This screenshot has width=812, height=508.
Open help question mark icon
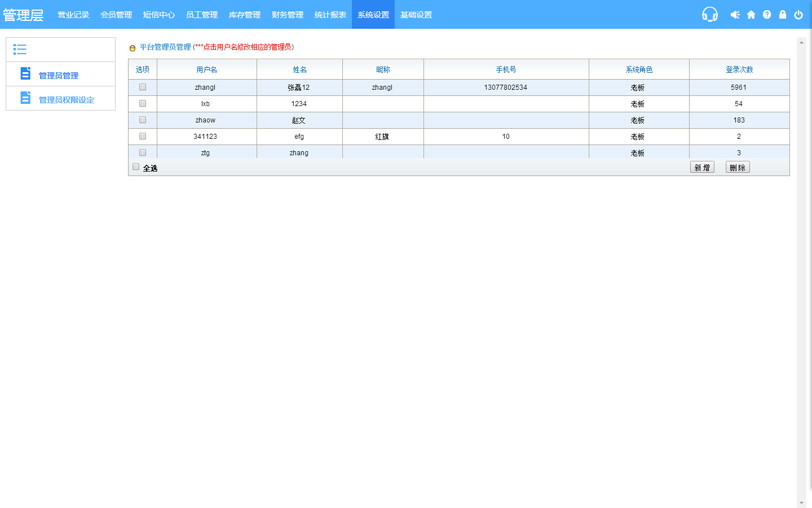click(x=767, y=15)
